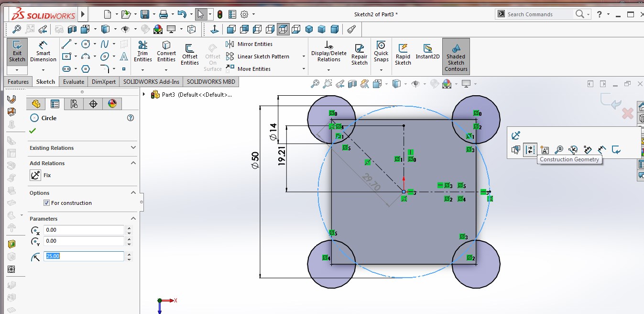Open the Linear Sketch Pattern dropdown arrow
644x314 pixels.
[304, 56]
